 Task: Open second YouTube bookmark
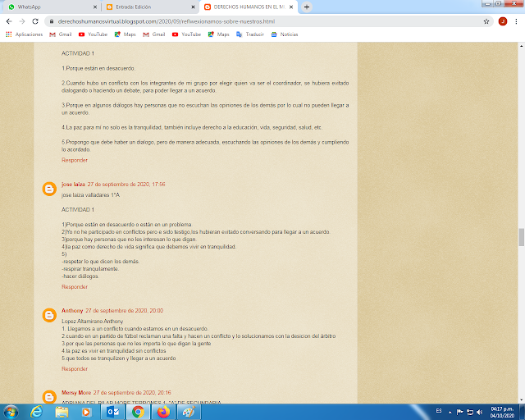point(186,34)
